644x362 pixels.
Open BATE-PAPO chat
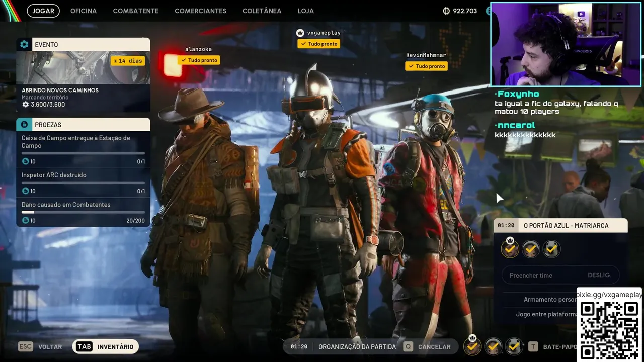coord(560,347)
